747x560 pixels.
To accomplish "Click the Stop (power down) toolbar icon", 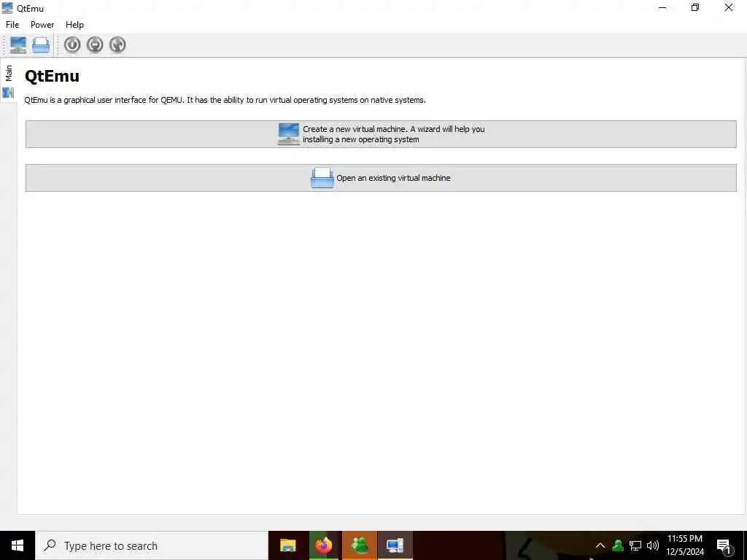I will pyautogui.click(x=95, y=44).
